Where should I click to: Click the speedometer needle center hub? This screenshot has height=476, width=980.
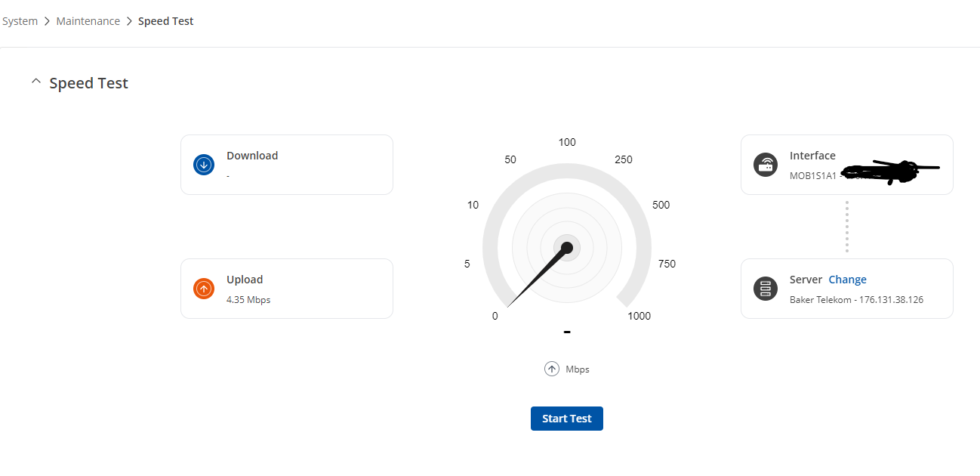[567, 248]
